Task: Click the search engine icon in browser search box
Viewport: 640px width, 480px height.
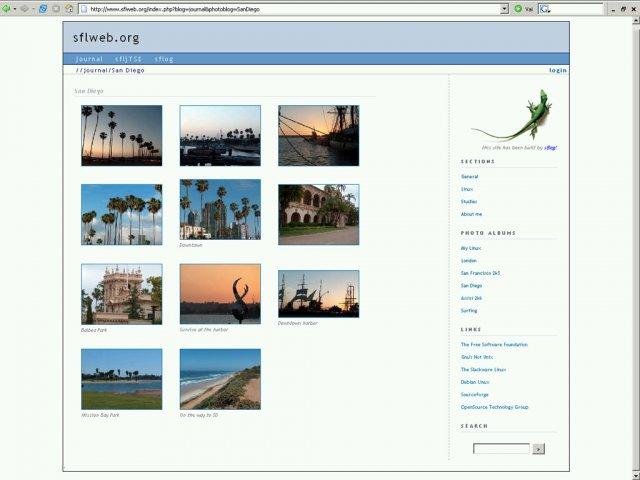Action: 545,9
